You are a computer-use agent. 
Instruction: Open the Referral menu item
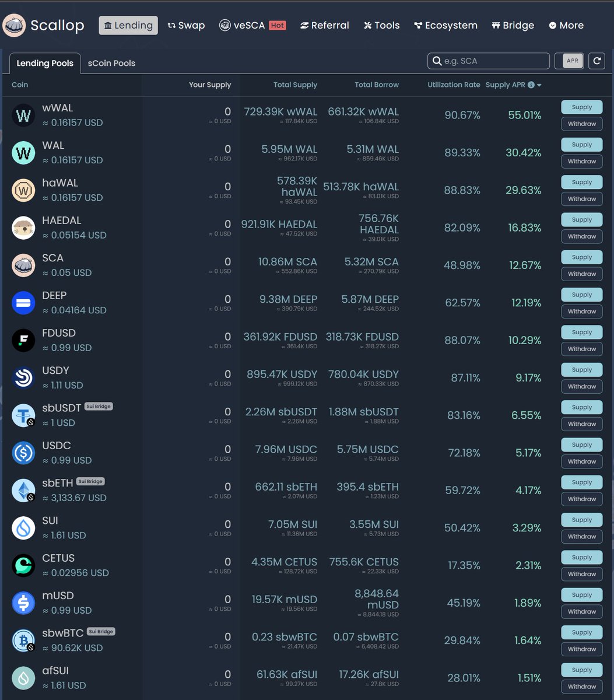[324, 26]
